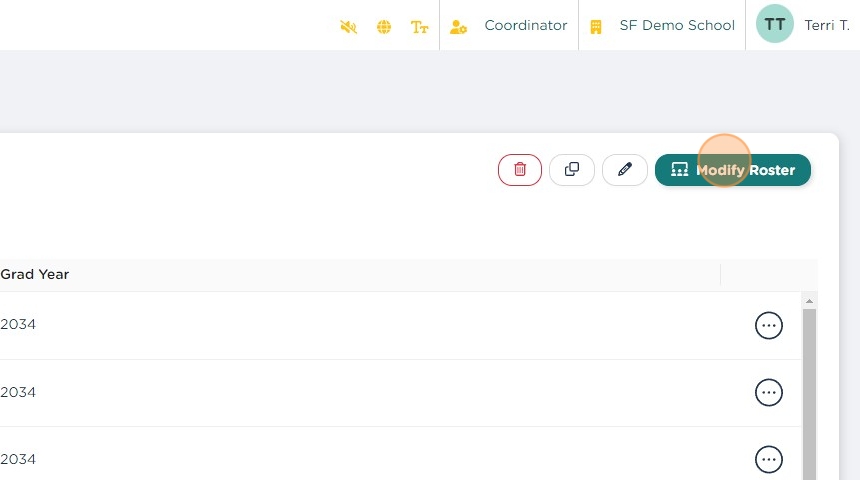The height and width of the screenshot is (480, 860).
Task: Open the more options menu in the first 2034 row
Action: point(768,325)
